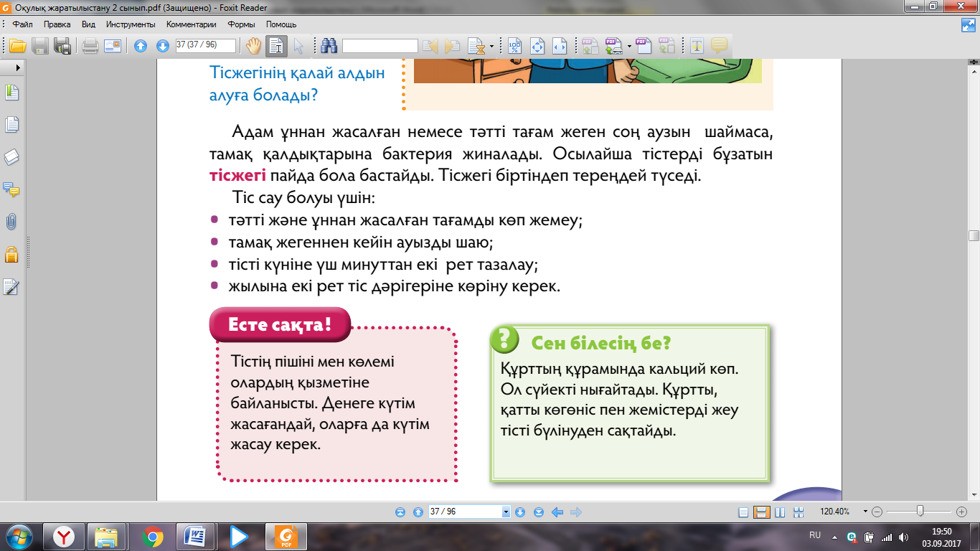The image size is (980, 551).
Task: Select the Hand tool
Action: click(x=254, y=46)
